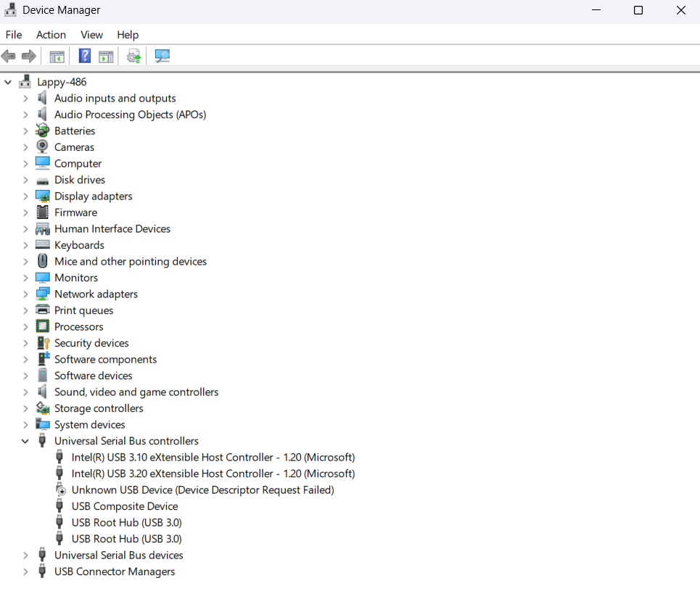This screenshot has width=700, height=591.
Task: Click the Disk drives icon
Action: tap(42, 181)
